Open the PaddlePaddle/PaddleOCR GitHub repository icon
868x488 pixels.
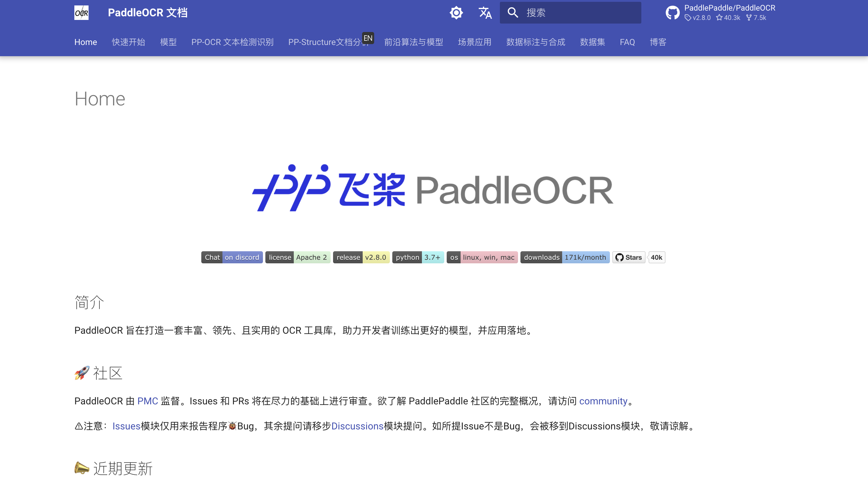pos(673,12)
